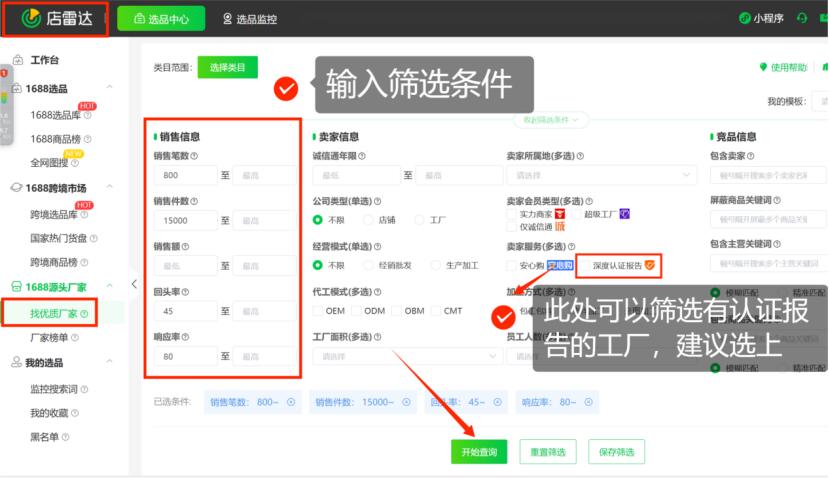Click the help icon beside 1688选品库
The image size is (829, 478).
(88, 115)
